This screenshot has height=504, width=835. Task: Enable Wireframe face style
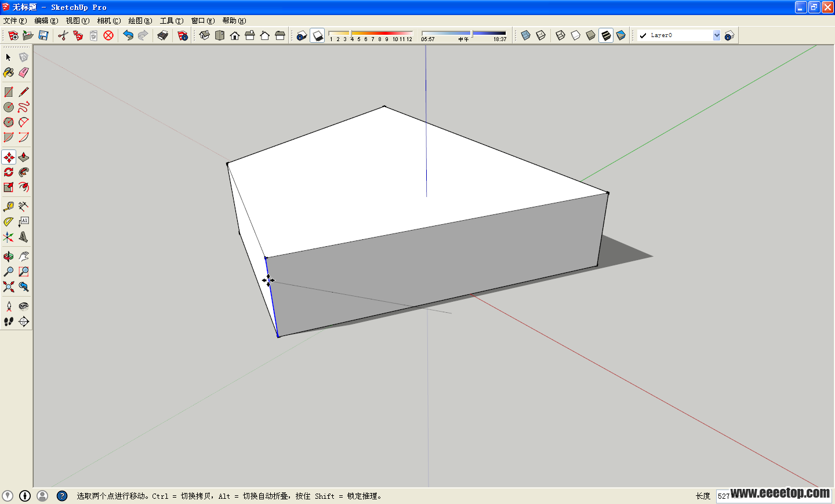(x=561, y=35)
